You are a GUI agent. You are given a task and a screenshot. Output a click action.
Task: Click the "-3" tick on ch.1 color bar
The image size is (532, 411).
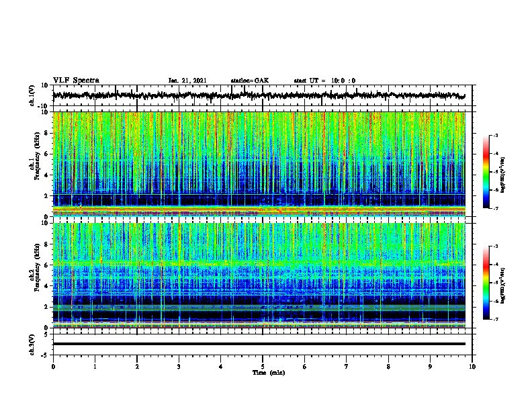(496, 135)
